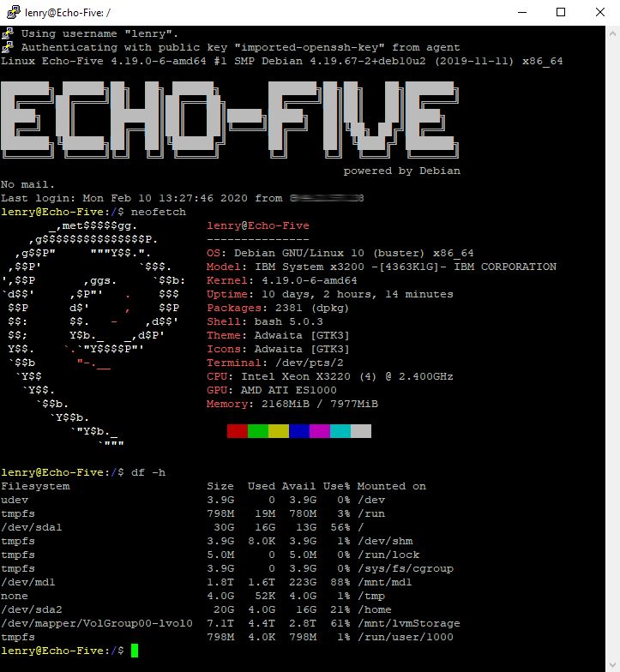Click the 'Filesystem' column header
Image resolution: width=620 pixels, height=672 pixels.
point(35,486)
